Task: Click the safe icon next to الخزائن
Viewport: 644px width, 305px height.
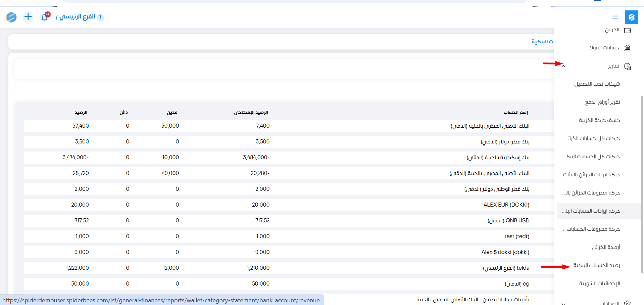Action: [x=627, y=30]
